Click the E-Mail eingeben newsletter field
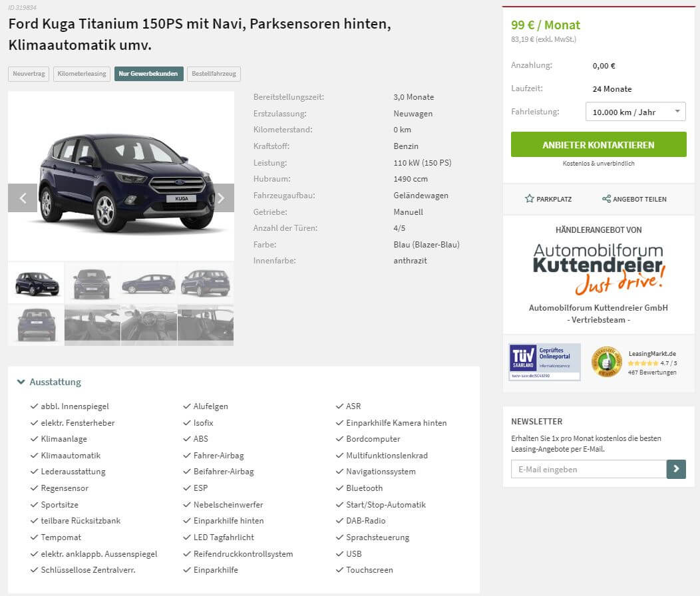Image resolution: width=700 pixels, height=596 pixels. 589,469
